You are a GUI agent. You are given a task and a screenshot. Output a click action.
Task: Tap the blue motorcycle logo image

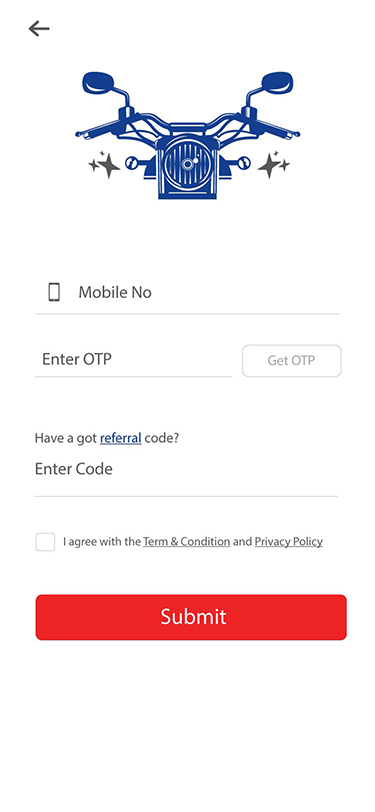(188, 135)
